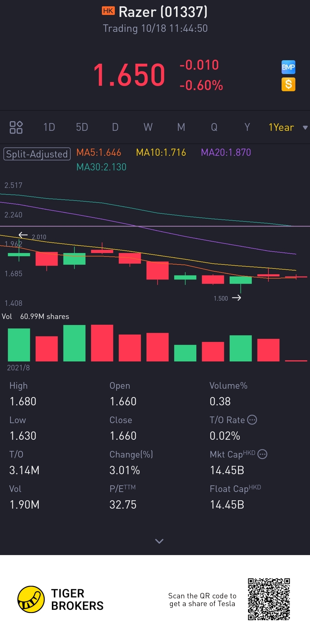Select the D daily chart tab
Viewport: 310px width, 644px height.
pos(115,127)
